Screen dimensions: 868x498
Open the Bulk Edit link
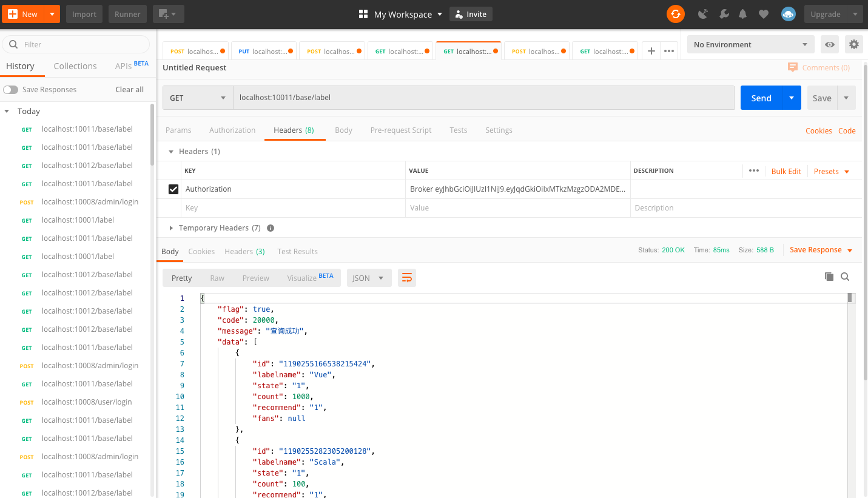point(786,172)
